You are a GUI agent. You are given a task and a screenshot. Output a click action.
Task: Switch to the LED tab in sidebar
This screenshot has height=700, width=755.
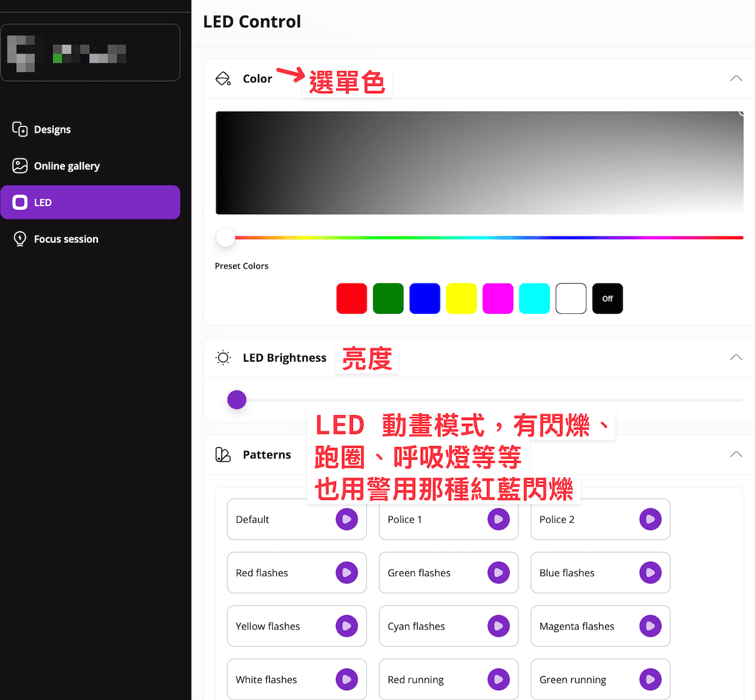pyautogui.click(x=43, y=202)
